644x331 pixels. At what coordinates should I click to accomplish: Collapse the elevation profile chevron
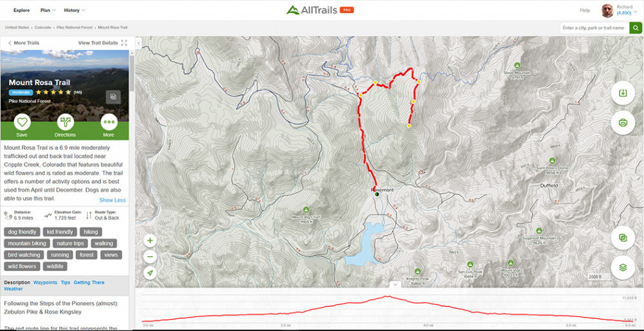395,284
